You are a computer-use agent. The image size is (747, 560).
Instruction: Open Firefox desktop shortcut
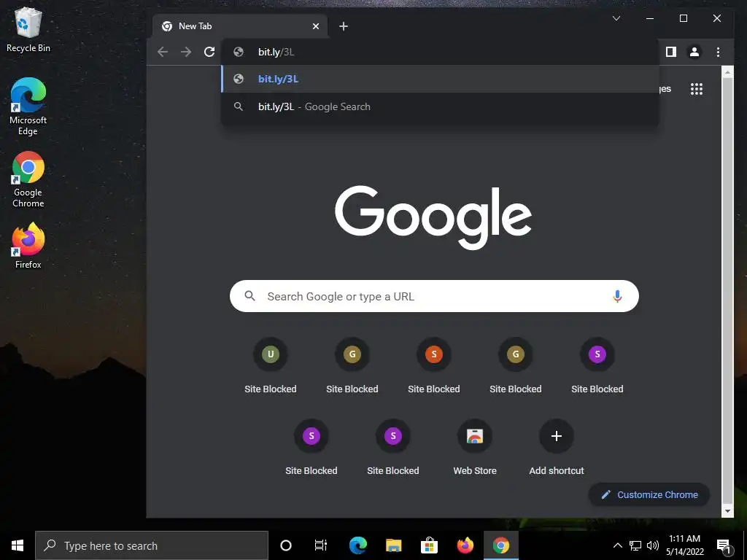[x=28, y=246]
